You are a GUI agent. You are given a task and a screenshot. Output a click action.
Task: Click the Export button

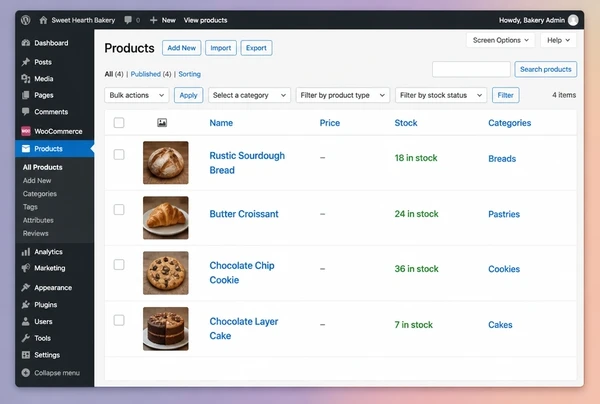pos(256,48)
